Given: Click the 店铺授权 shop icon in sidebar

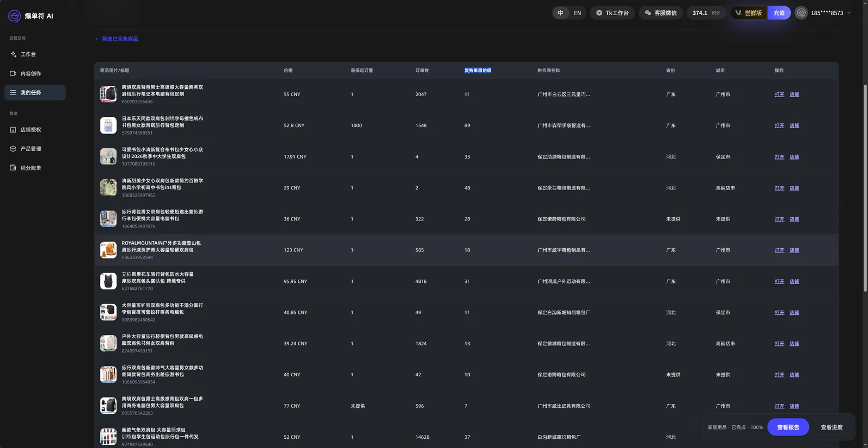Looking at the screenshot, I should point(13,130).
